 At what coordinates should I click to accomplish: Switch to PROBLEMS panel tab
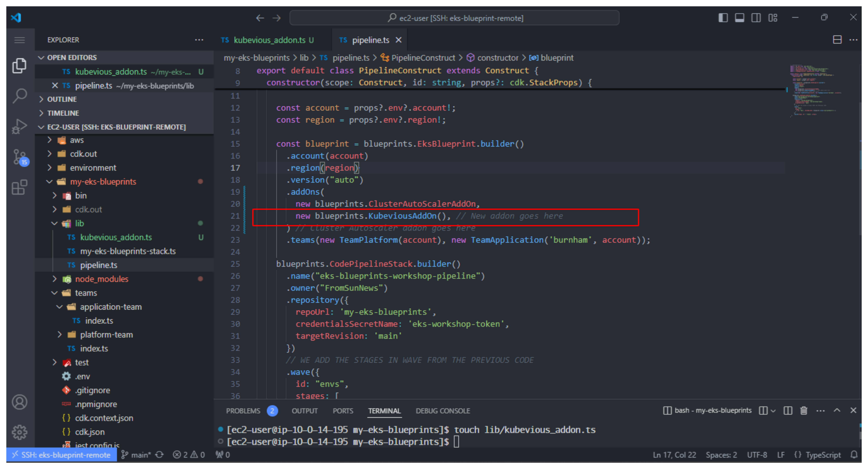tap(243, 411)
